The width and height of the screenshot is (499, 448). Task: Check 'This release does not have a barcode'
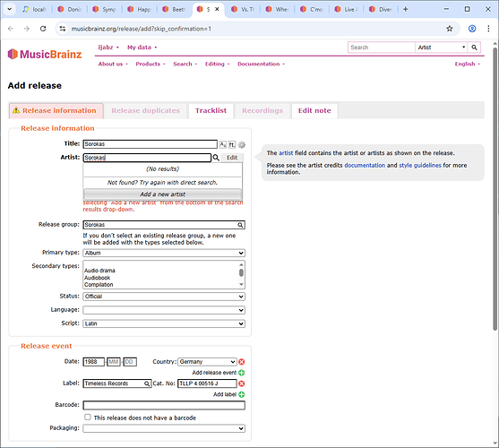tap(88, 418)
